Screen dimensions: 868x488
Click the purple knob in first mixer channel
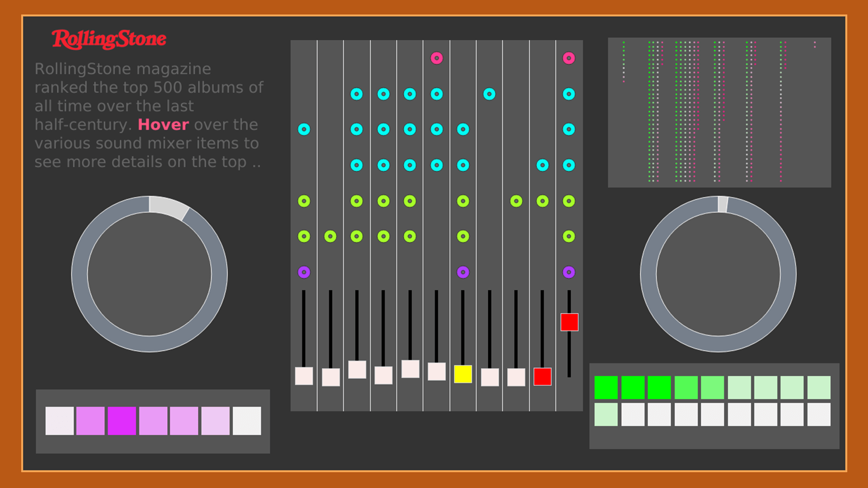tap(304, 272)
